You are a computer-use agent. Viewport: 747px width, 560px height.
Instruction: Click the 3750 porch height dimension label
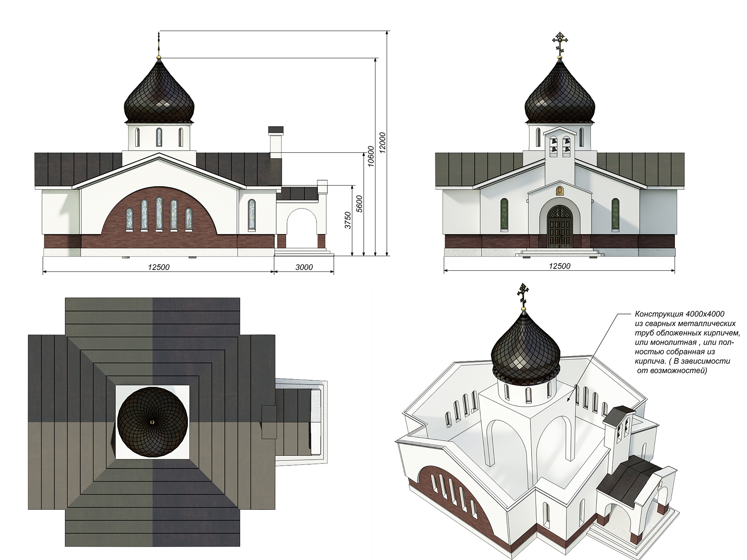pyautogui.click(x=348, y=220)
